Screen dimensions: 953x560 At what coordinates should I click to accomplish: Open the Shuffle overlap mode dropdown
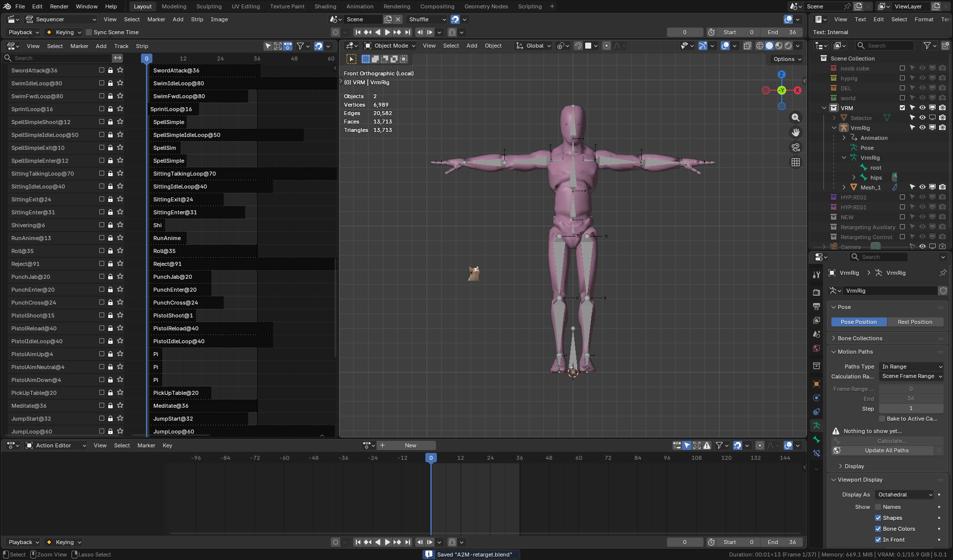427,19
